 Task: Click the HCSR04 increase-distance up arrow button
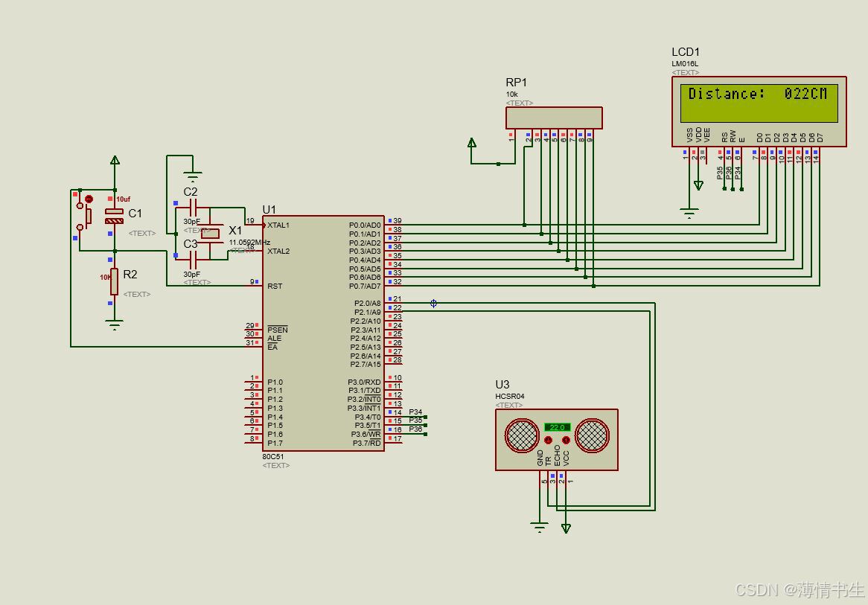pyautogui.click(x=566, y=440)
